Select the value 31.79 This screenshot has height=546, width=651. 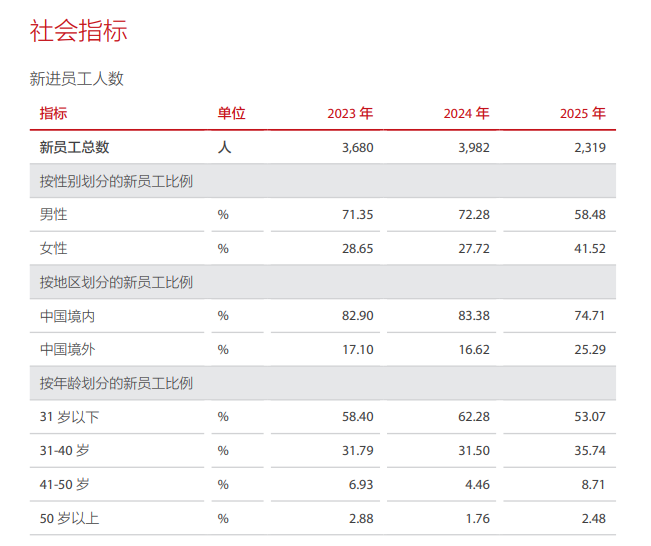357,451
